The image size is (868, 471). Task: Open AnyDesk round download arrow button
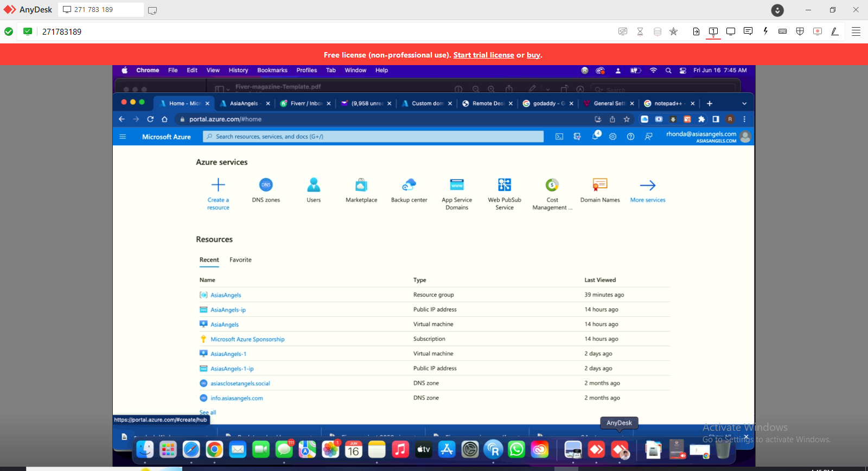[777, 10]
